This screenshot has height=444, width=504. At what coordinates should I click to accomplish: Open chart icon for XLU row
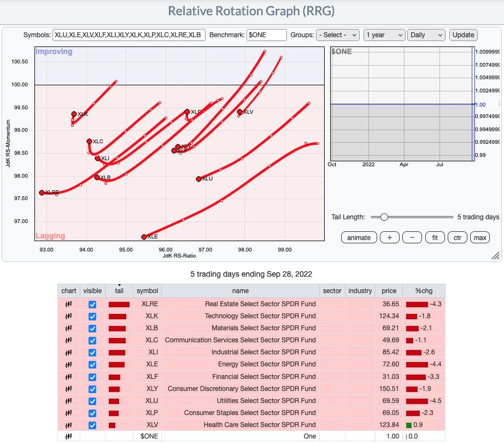(68, 401)
